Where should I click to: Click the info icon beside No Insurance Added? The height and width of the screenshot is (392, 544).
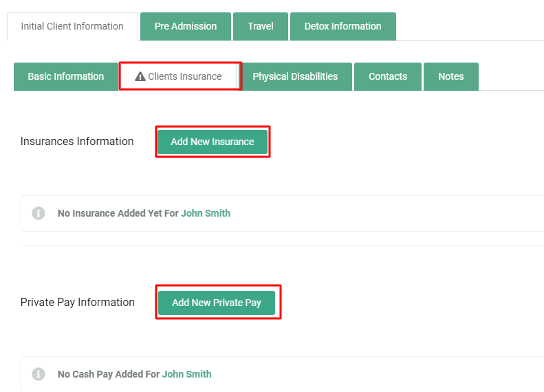(39, 213)
